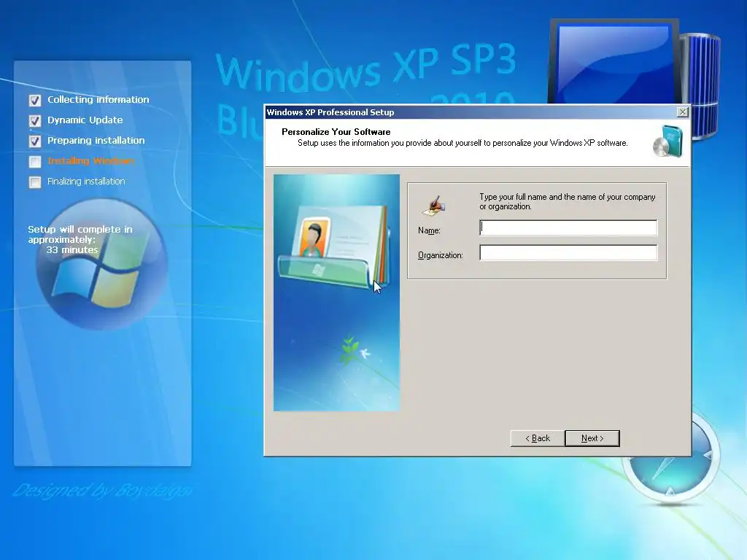This screenshot has height=560, width=747.
Task: Click the Name input field
Action: click(x=568, y=227)
